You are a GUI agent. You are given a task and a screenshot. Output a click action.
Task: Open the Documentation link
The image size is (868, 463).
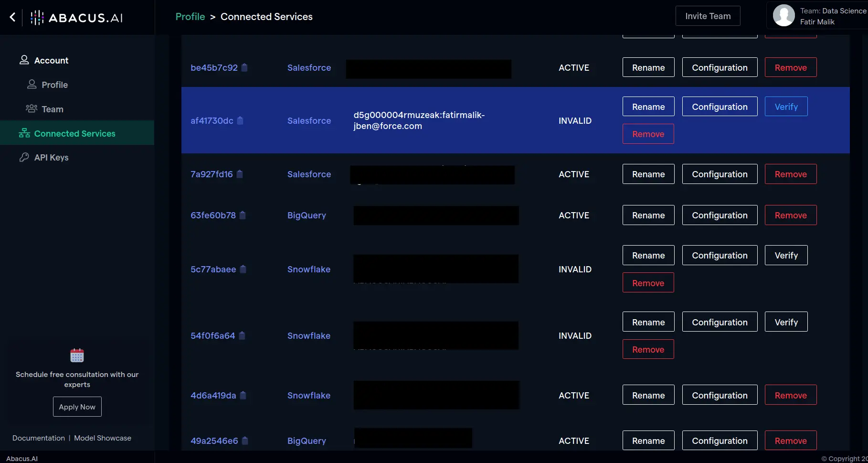39,438
